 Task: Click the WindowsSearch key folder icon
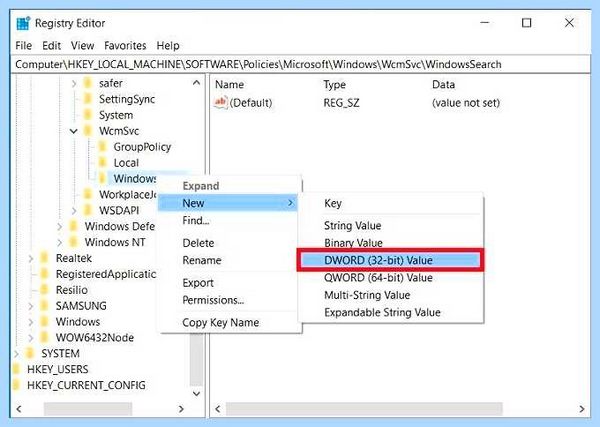pyautogui.click(x=102, y=179)
